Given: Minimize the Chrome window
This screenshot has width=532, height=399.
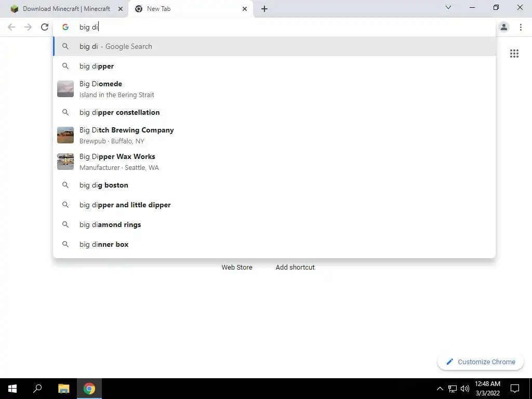Looking at the screenshot, I should coord(472,7).
